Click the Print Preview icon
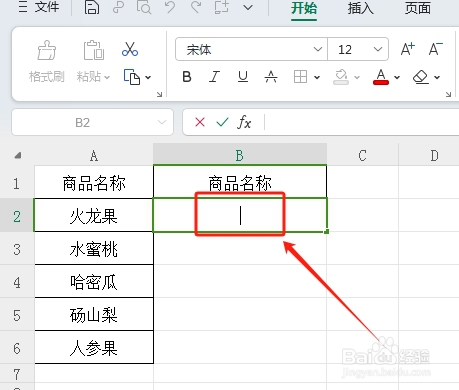Screen dimensions: 459x390 [144, 7]
